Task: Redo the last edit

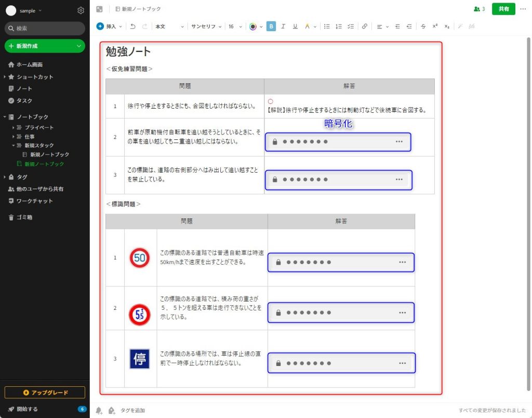Action: click(x=145, y=27)
